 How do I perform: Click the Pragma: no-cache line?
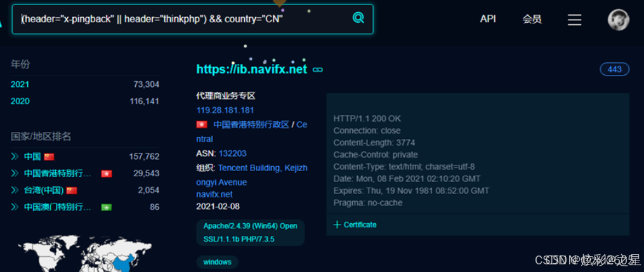point(368,203)
